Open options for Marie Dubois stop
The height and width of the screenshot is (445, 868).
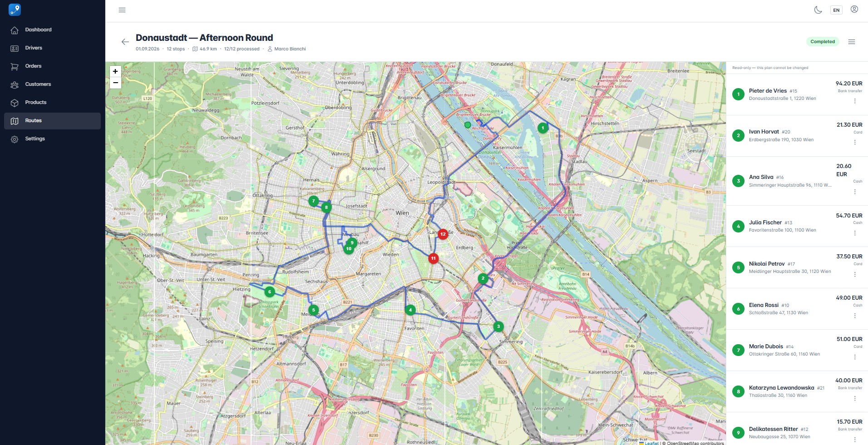tap(855, 357)
